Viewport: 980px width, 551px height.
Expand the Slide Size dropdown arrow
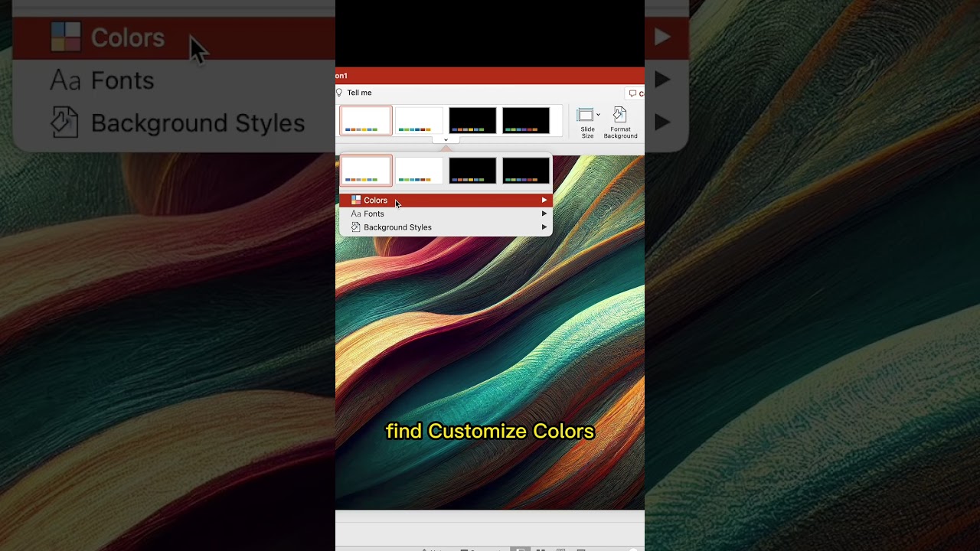(x=598, y=115)
